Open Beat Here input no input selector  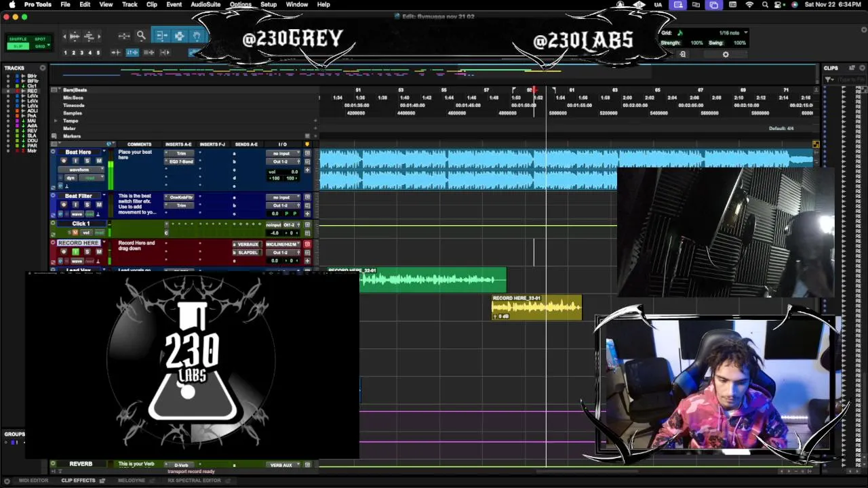pyautogui.click(x=283, y=153)
